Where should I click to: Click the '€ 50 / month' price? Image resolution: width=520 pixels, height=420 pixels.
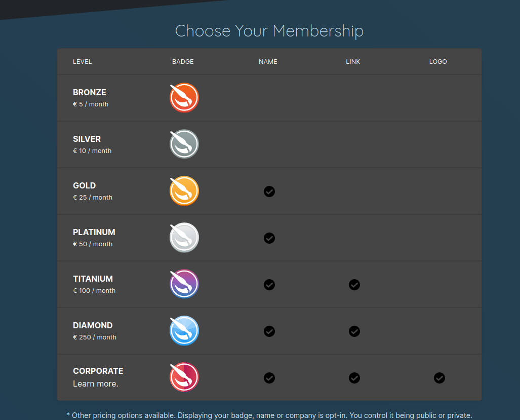pyautogui.click(x=93, y=244)
